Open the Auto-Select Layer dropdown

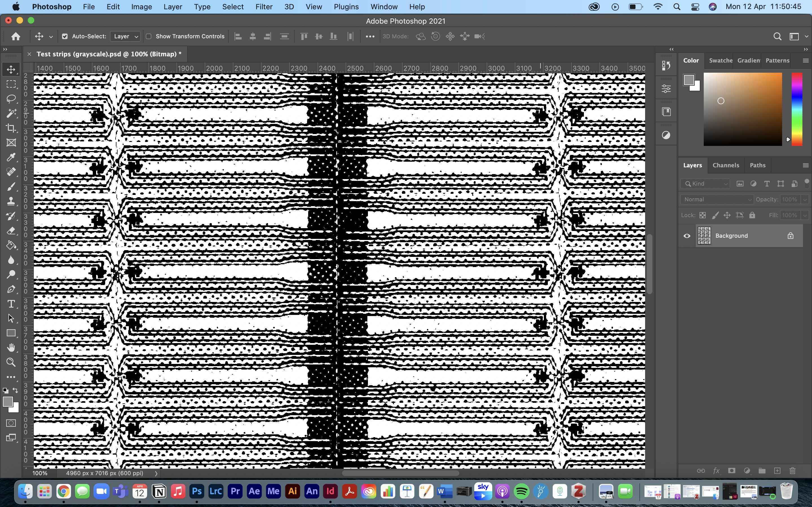tap(125, 36)
